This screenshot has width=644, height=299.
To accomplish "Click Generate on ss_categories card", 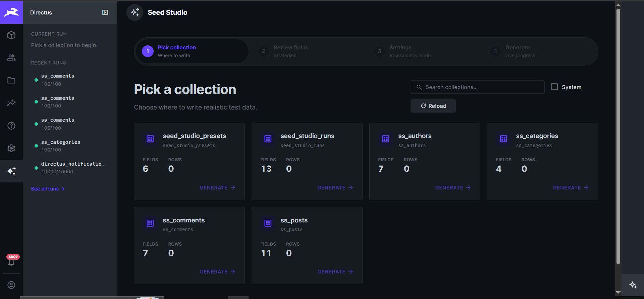I will (571, 188).
